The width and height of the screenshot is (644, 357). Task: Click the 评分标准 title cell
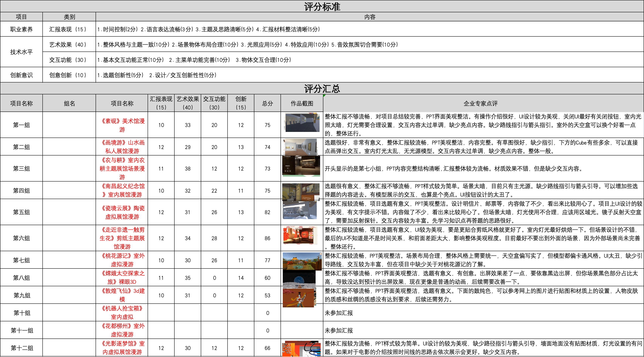(x=322, y=6)
